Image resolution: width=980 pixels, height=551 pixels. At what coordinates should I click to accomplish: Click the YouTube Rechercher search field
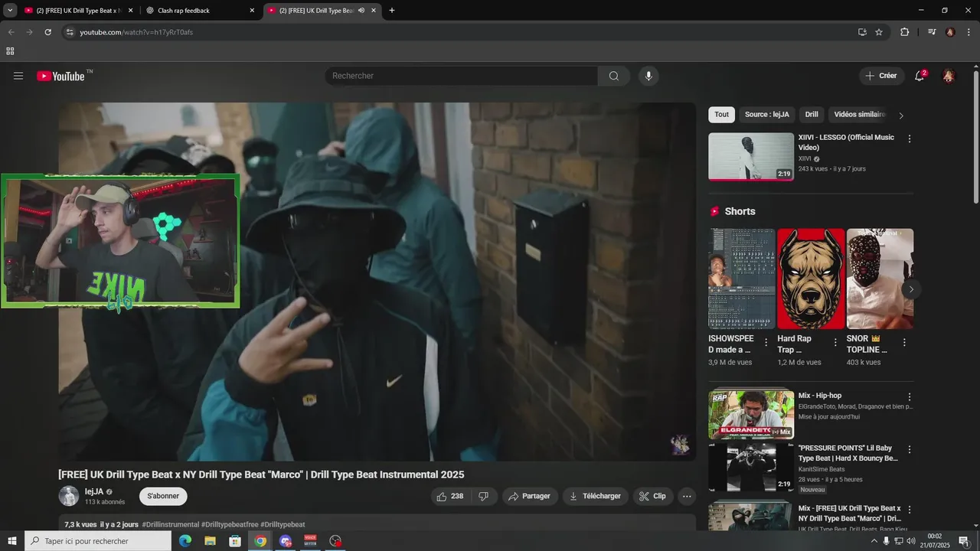[x=461, y=76]
